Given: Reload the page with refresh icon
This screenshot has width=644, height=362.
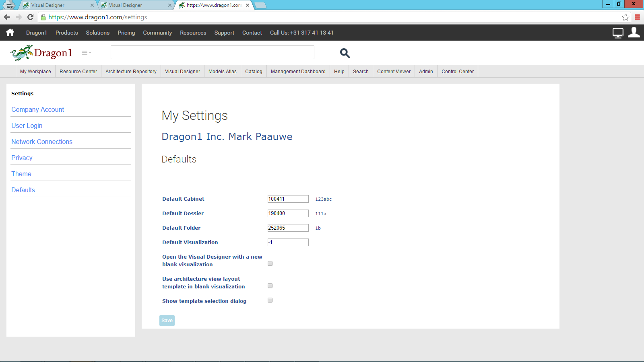Looking at the screenshot, I should 30,17.
